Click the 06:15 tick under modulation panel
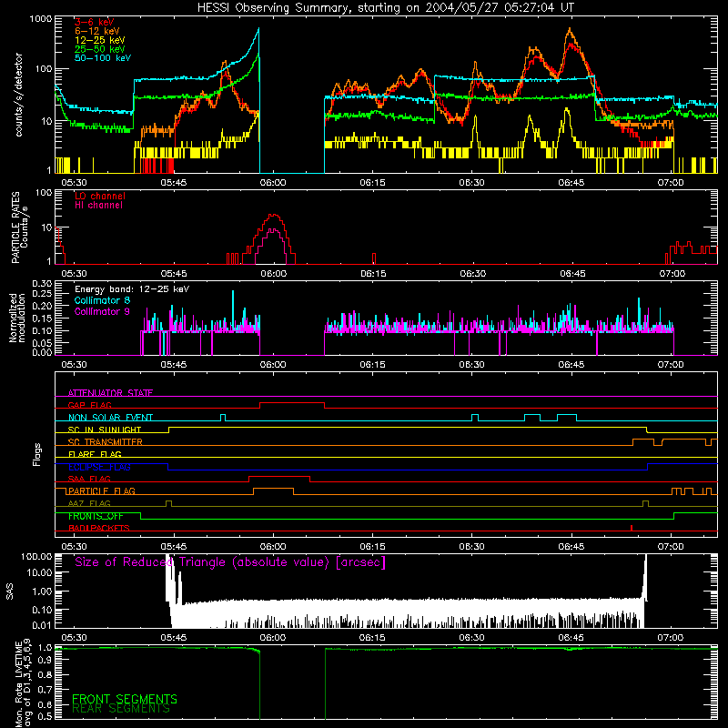 click(372, 365)
